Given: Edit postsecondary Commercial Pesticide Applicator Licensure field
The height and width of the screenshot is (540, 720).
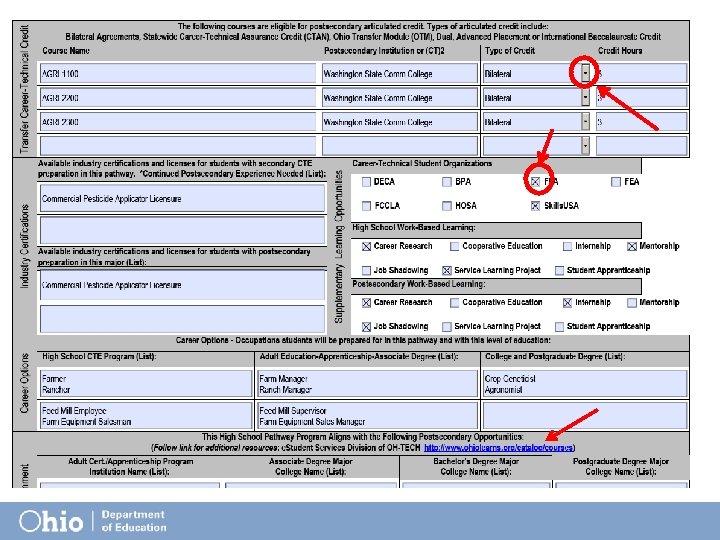Looking at the screenshot, I should coord(182,285).
